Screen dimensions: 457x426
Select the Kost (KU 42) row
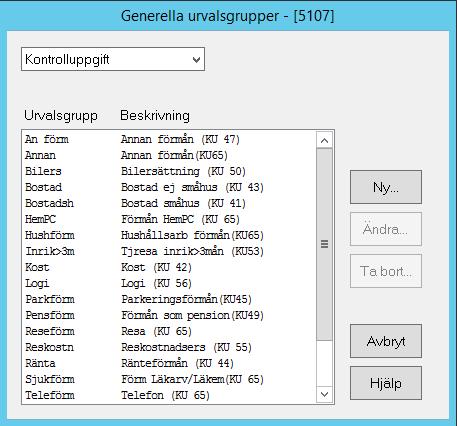pos(169,267)
